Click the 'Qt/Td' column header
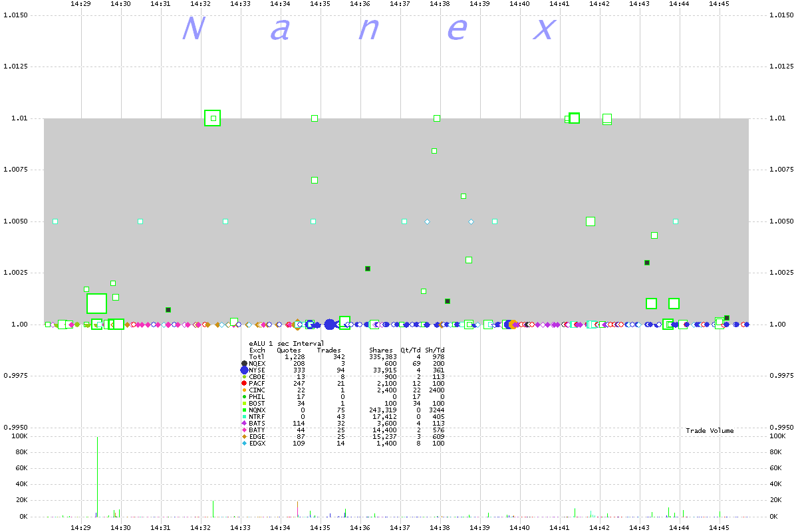 point(411,350)
